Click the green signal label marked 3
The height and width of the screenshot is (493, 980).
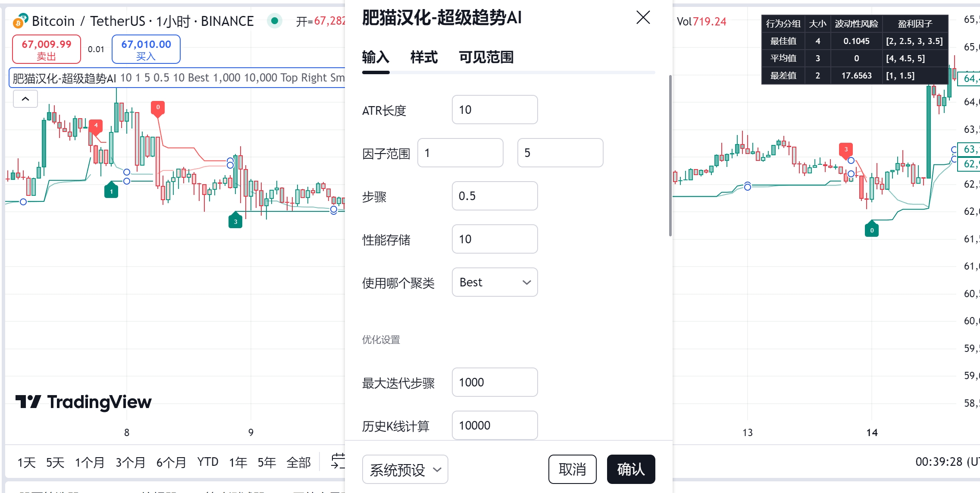pos(235,220)
